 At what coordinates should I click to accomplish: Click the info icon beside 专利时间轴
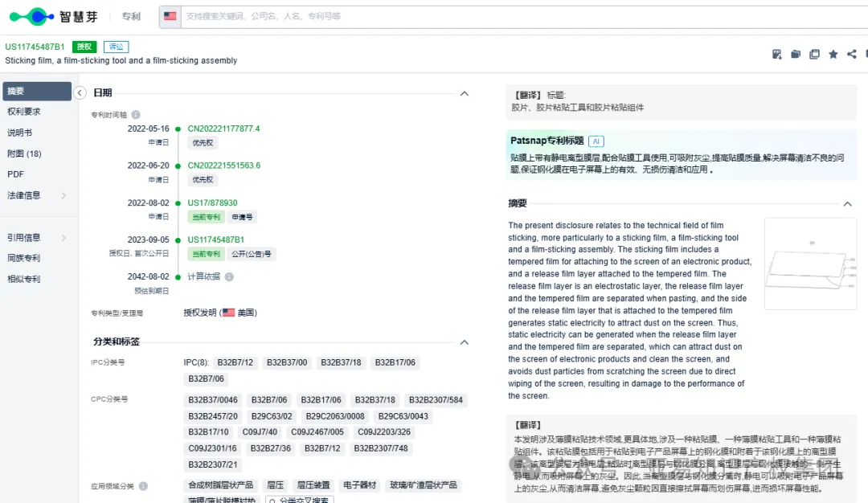coord(136,114)
